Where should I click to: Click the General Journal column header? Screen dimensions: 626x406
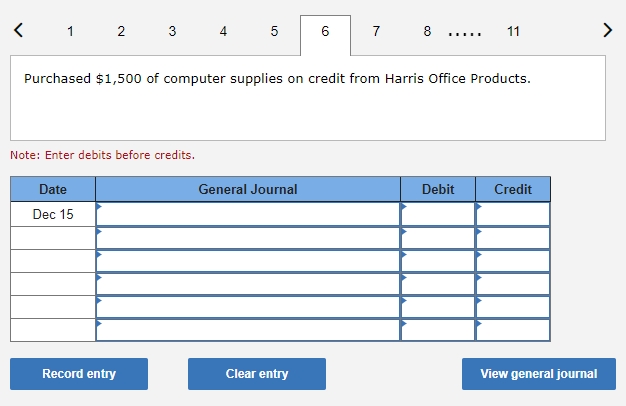(248, 189)
